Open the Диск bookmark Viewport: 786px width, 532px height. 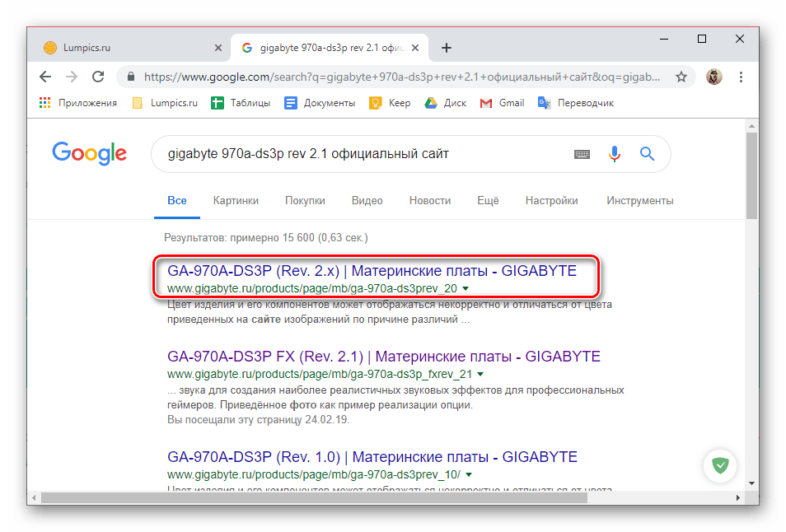pyautogui.click(x=445, y=103)
